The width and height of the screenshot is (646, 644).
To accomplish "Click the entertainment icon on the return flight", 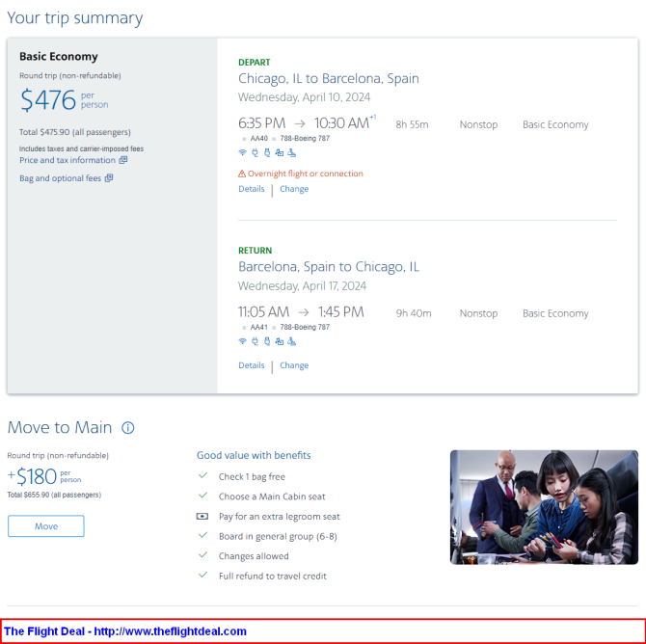I will [x=279, y=341].
